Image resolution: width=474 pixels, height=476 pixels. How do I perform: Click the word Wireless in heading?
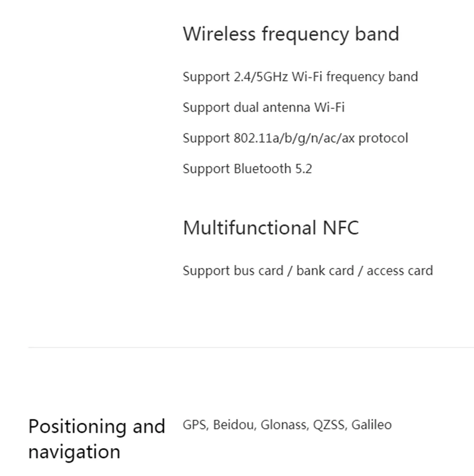219,34
